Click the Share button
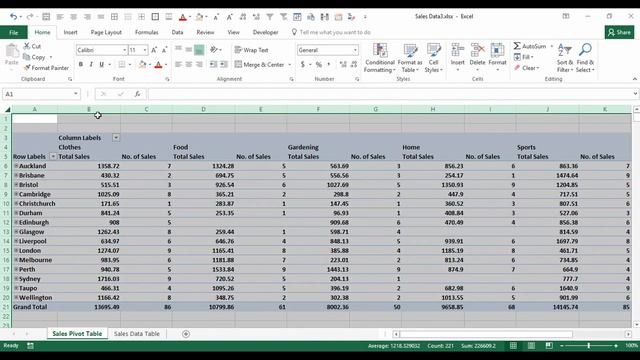 coord(619,32)
